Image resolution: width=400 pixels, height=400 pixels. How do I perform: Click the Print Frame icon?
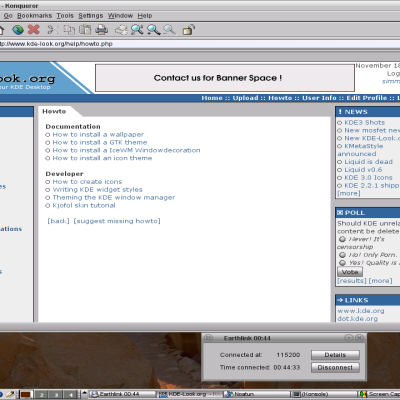121,30
